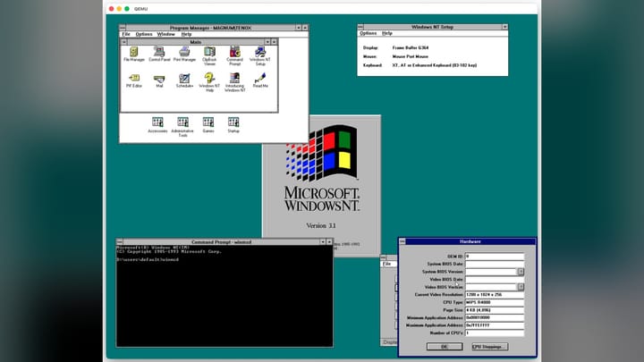Click the System BIOS Date field

point(495,264)
